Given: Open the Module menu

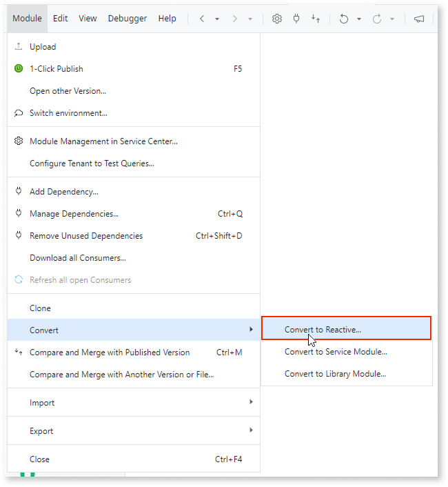Looking at the screenshot, I should click(27, 19).
